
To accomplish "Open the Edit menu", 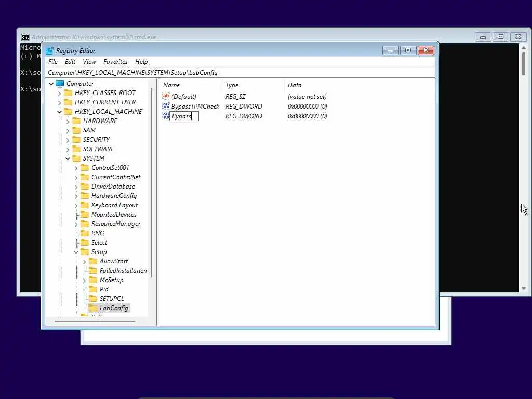I will 70,62.
